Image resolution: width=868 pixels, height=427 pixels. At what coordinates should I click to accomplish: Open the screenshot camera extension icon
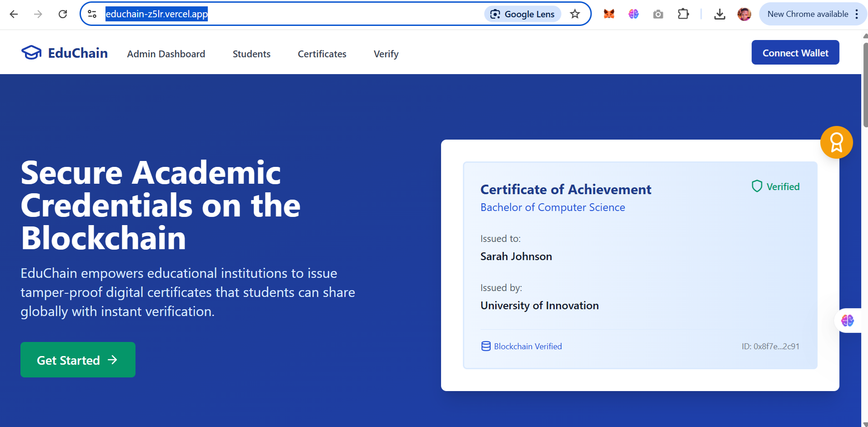[x=657, y=14]
